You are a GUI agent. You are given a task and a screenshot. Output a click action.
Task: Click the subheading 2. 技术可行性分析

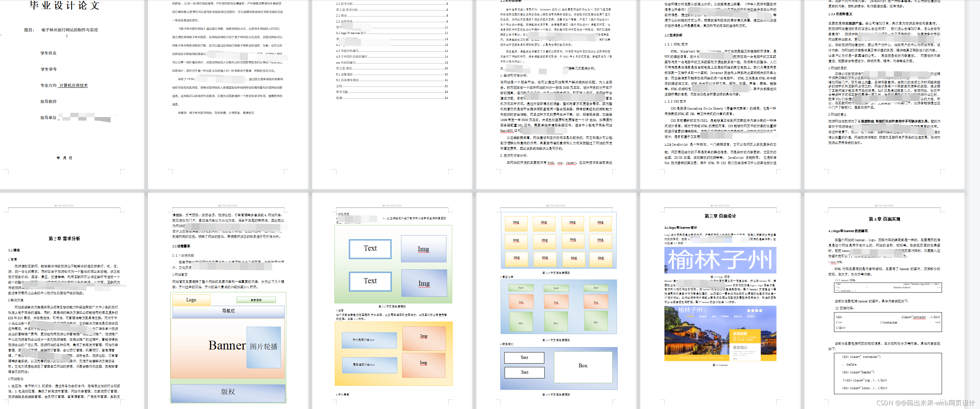click(x=514, y=156)
